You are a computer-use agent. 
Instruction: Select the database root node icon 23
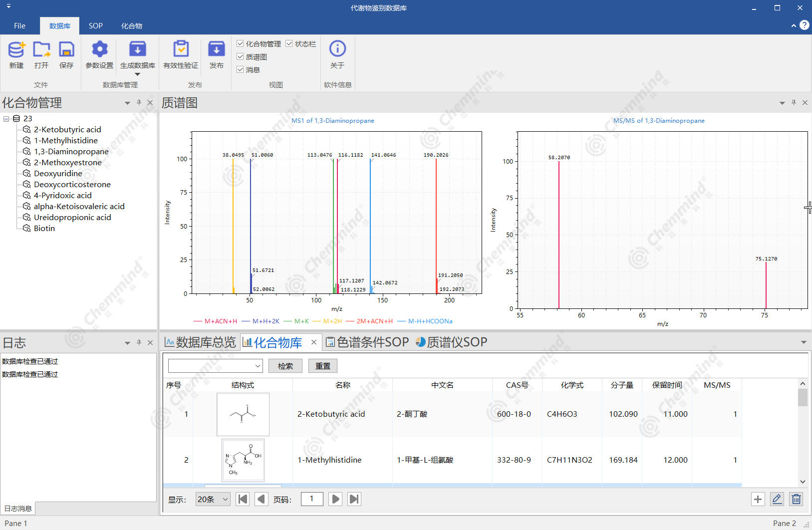pos(16,119)
